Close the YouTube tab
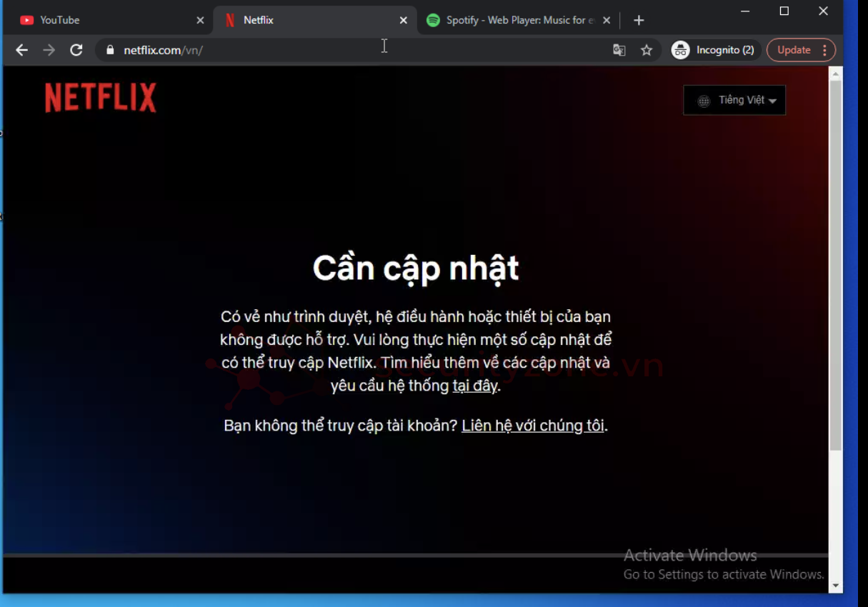The image size is (868, 607). point(200,21)
